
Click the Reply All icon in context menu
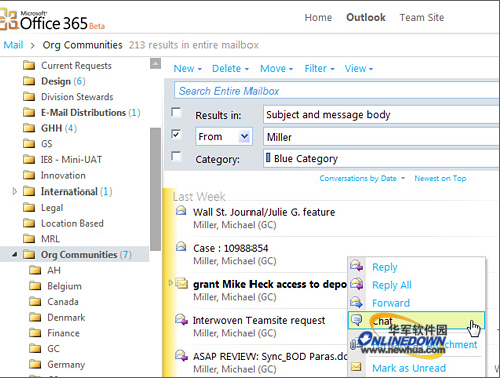tap(356, 284)
